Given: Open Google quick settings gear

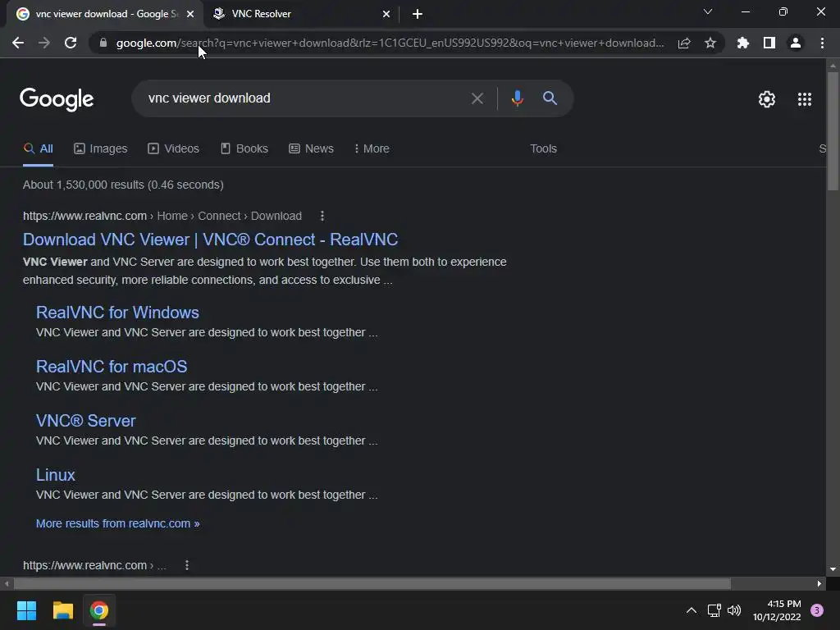Looking at the screenshot, I should pyautogui.click(x=767, y=99).
